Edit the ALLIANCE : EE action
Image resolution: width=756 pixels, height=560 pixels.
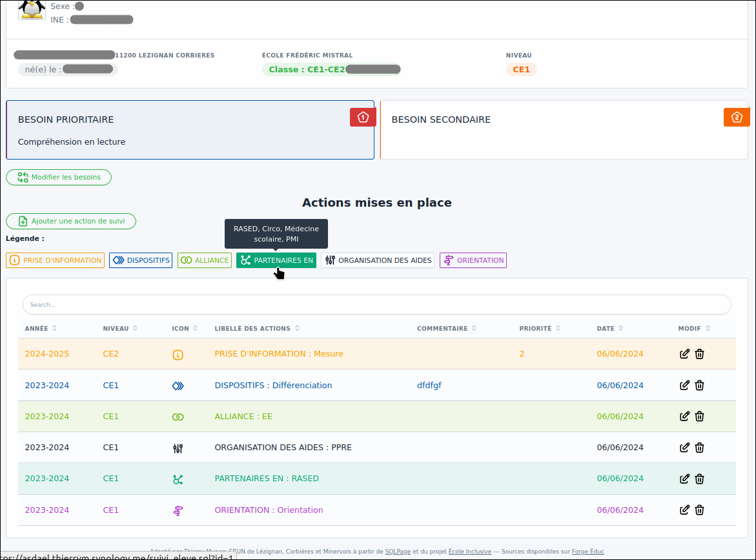click(x=684, y=416)
